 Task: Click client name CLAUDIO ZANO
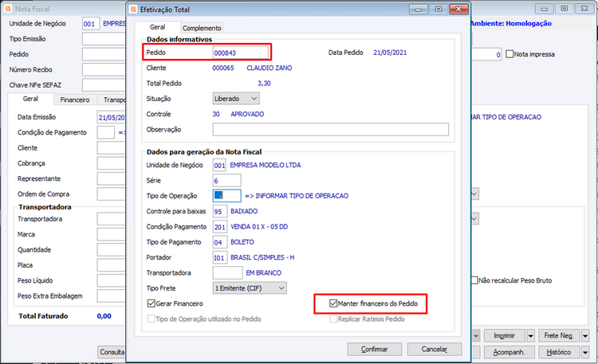(269, 68)
